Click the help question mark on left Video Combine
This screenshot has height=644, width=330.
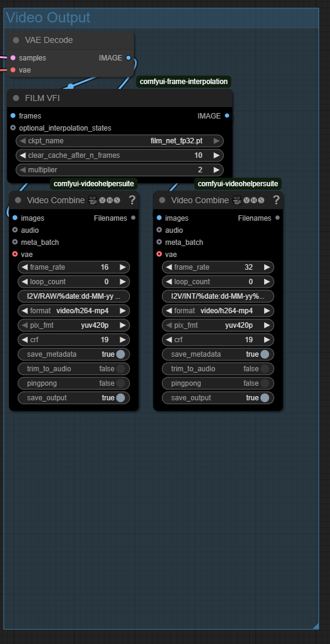[132, 200]
